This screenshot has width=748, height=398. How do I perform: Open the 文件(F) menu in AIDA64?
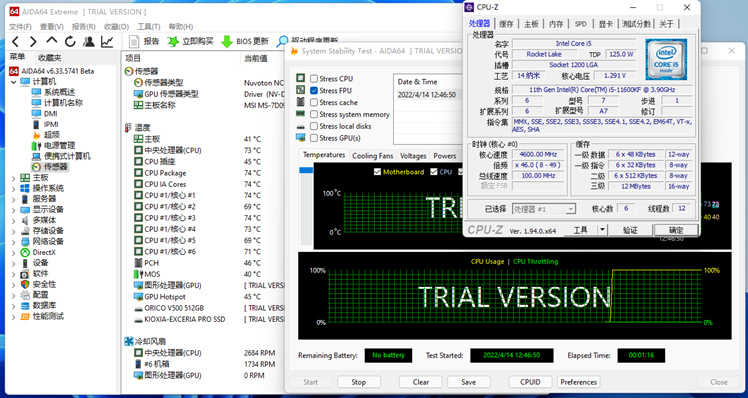(20, 27)
